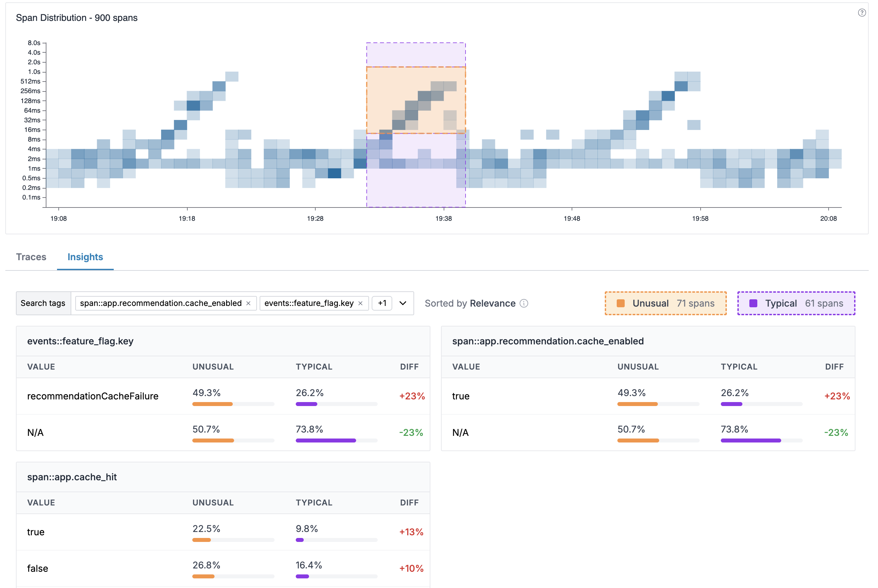
Task: Expand the search tags chevron
Action: pyautogui.click(x=403, y=303)
